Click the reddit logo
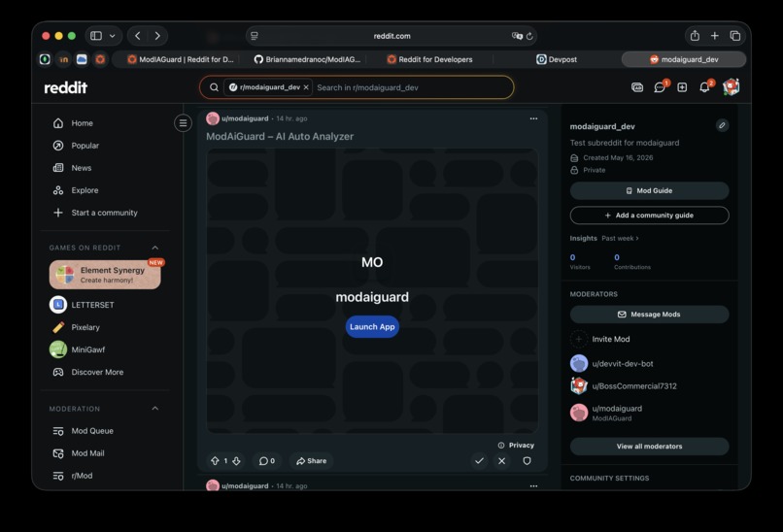The height and width of the screenshot is (532, 783). [x=65, y=87]
